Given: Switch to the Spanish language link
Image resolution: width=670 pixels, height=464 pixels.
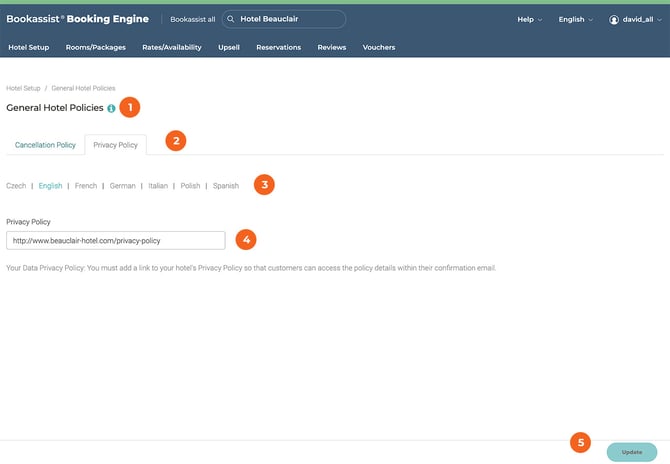Looking at the screenshot, I should tap(226, 186).
